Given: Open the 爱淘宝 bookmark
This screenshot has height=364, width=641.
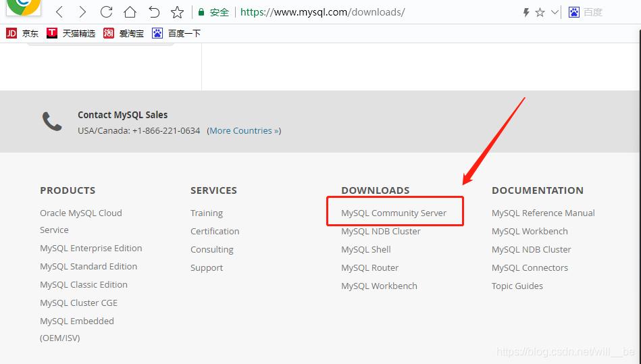Looking at the screenshot, I should (x=124, y=34).
